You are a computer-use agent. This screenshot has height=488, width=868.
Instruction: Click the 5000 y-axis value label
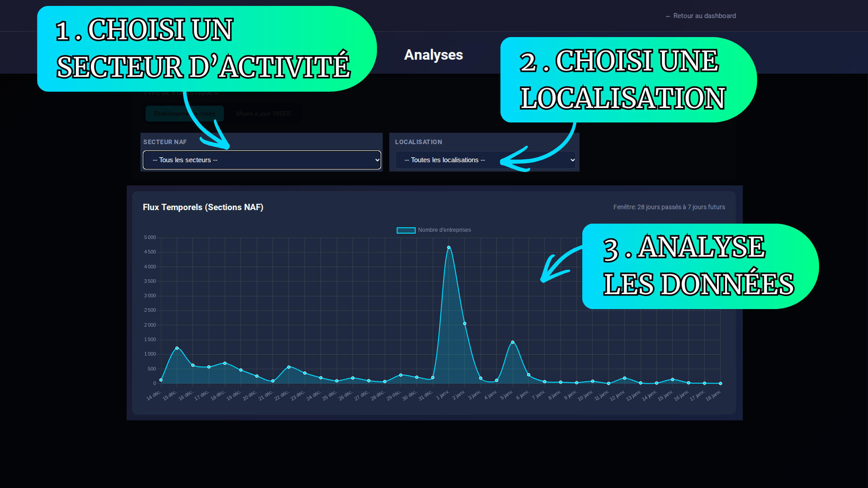150,237
